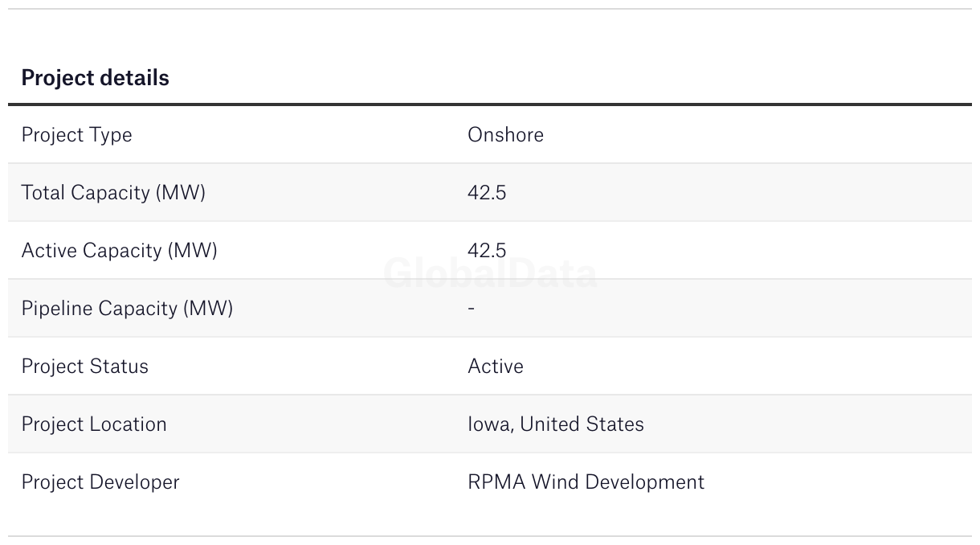Select the Project Location label
The height and width of the screenshot is (545, 980).
[x=94, y=424]
